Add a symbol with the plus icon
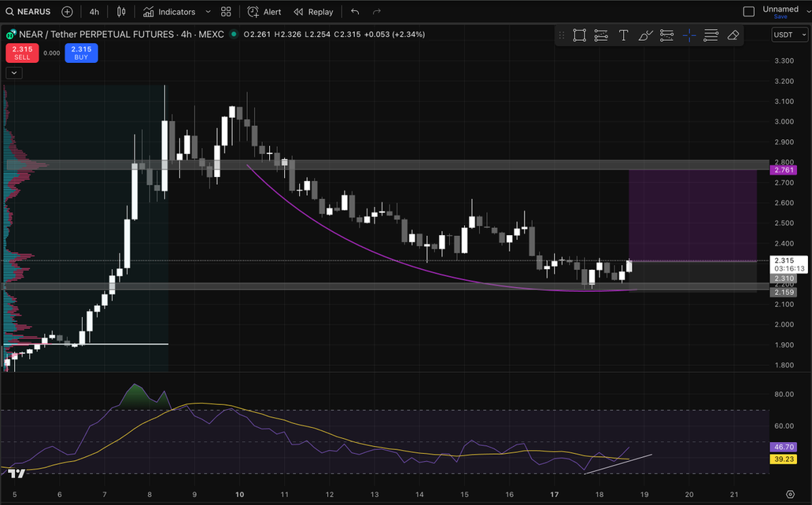This screenshot has width=812, height=505. (67, 12)
